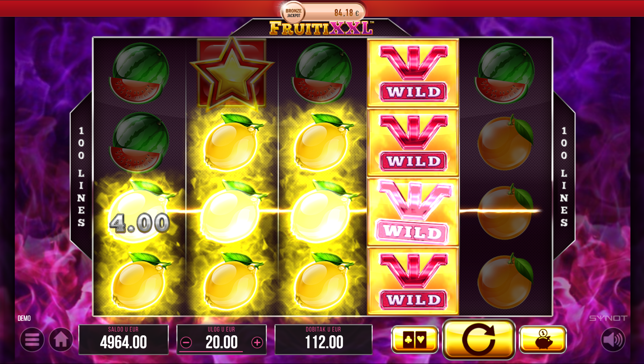
Task: Click the FruitiXXL game logo
Action: pyautogui.click(x=321, y=28)
